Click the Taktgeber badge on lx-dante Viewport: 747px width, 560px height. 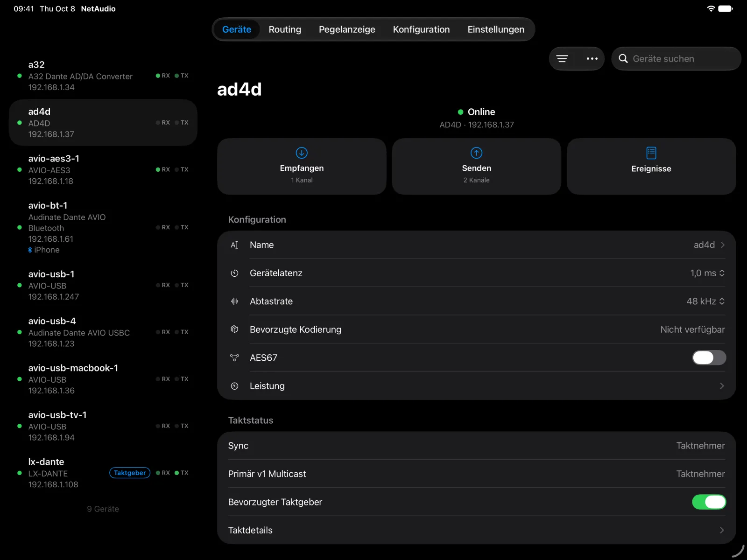(130, 473)
